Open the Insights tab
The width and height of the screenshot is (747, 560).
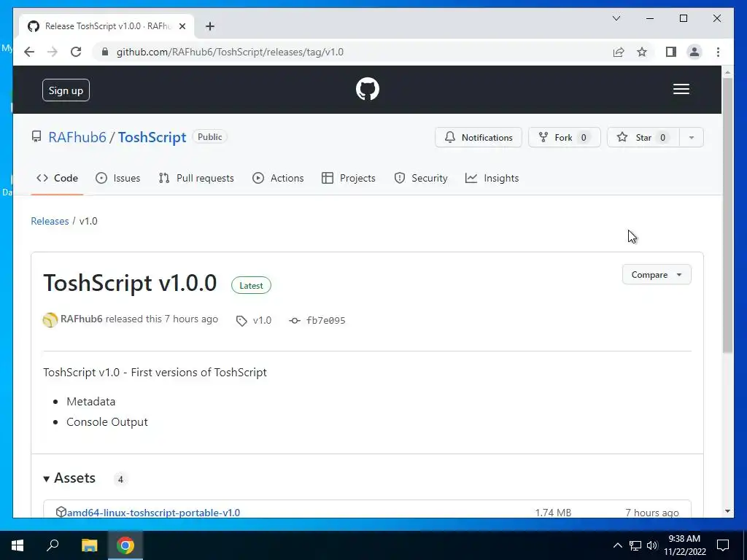pos(492,178)
